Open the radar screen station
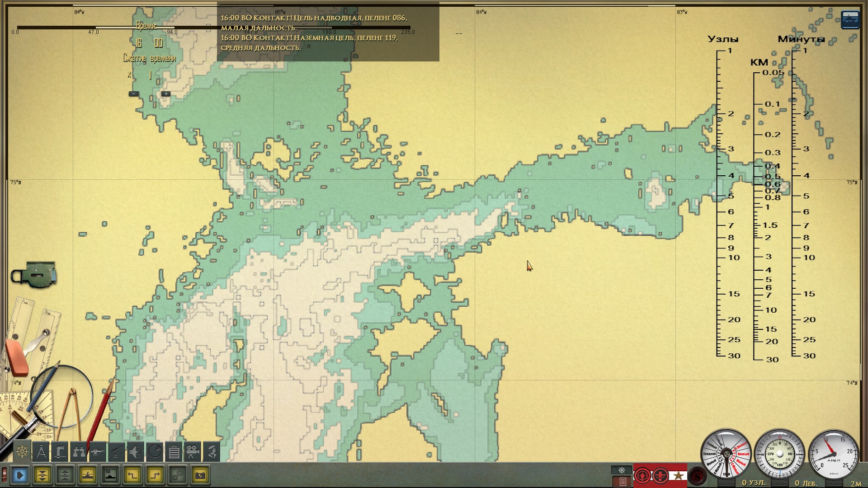868x488 pixels. tap(155, 451)
